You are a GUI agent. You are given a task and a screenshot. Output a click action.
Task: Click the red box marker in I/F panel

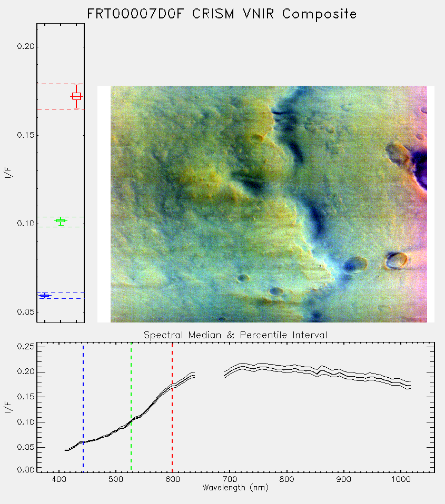(76, 96)
